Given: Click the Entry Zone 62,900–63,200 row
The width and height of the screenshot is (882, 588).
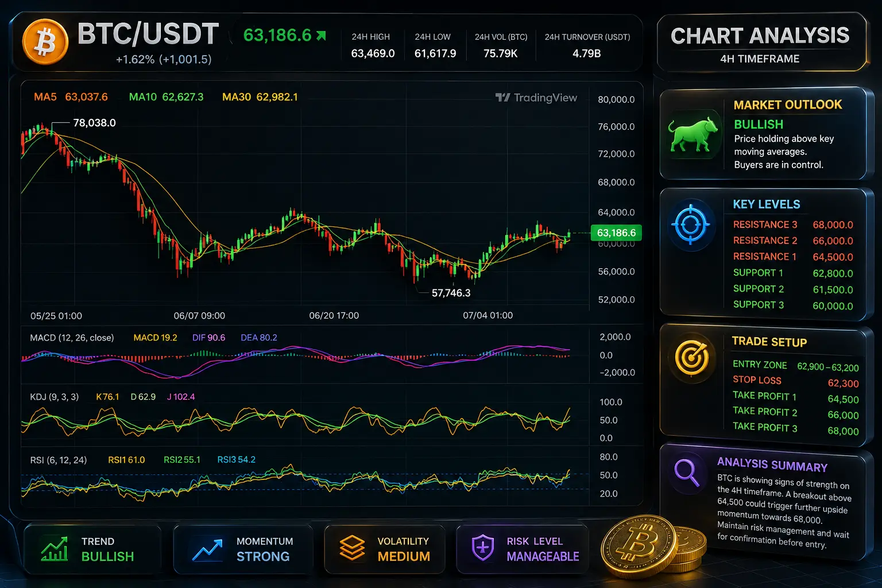Looking at the screenshot, I should tap(796, 366).
